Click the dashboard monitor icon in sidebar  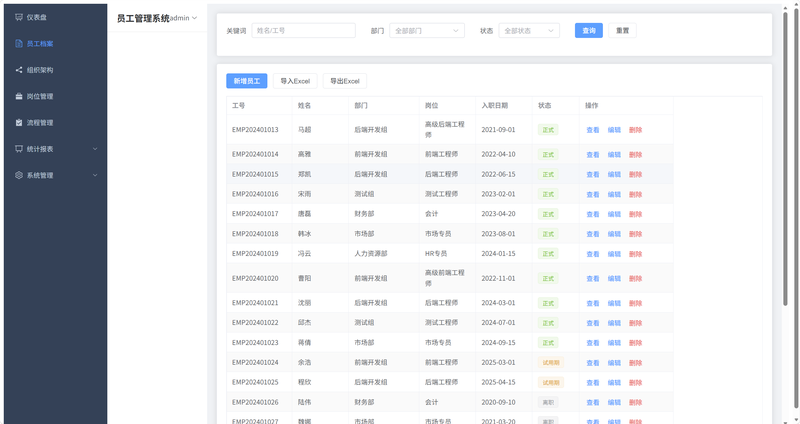click(19, 17)
